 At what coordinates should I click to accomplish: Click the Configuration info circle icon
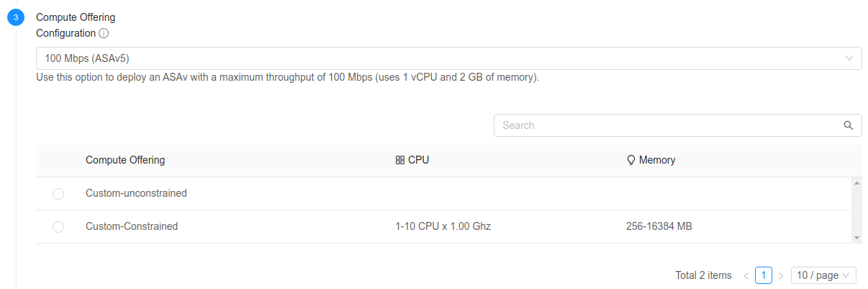pos(104,33)
